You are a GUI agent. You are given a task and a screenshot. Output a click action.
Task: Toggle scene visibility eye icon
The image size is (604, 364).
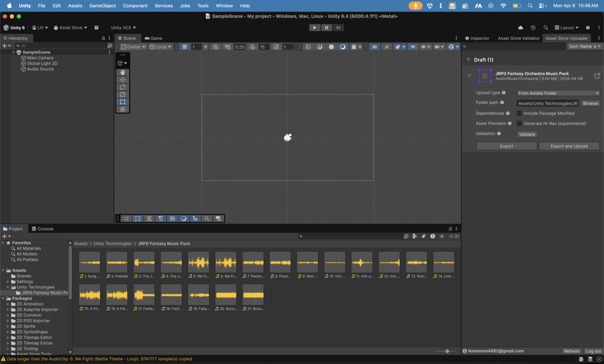[x=413, y=47]
